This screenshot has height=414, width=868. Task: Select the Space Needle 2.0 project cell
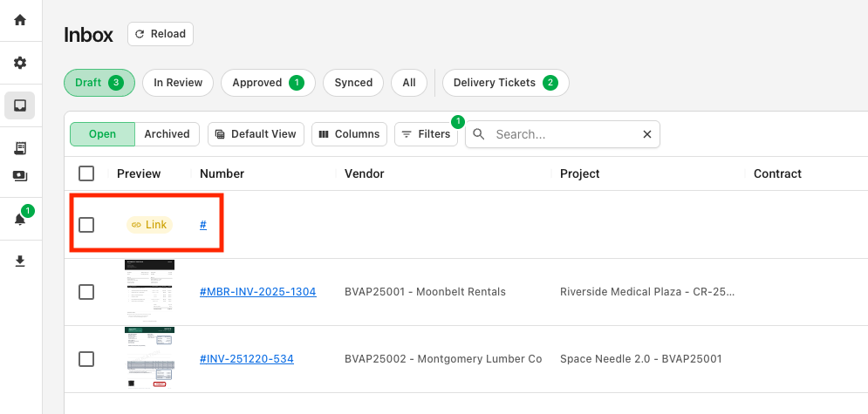[x=641, y=359]
